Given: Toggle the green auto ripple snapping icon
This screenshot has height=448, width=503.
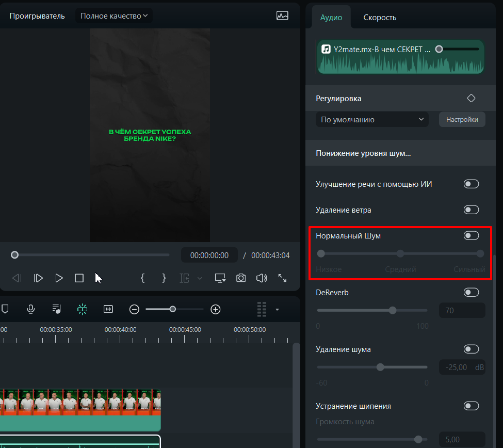Looking at the screenshot, I should [83, 309].
